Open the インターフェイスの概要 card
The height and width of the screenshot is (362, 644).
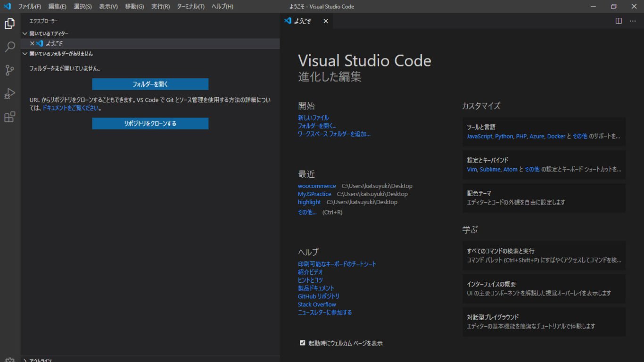point(544,288)
